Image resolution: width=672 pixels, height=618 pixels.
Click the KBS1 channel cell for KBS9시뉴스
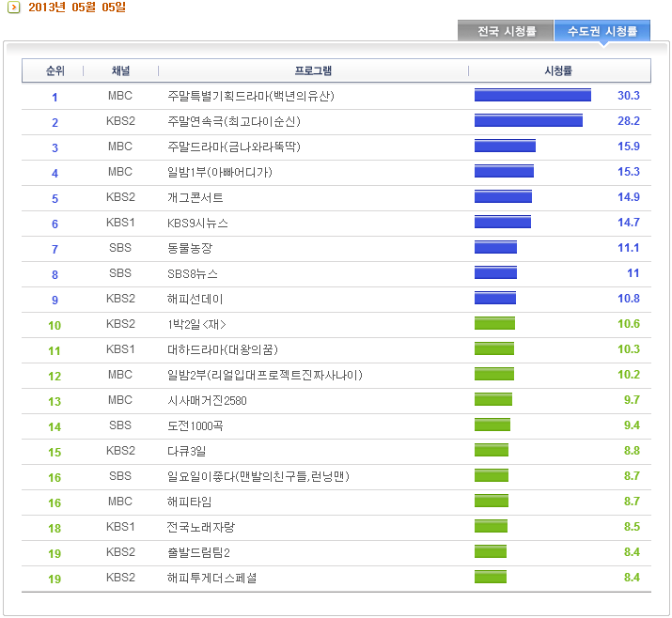(x=120, y=223)
